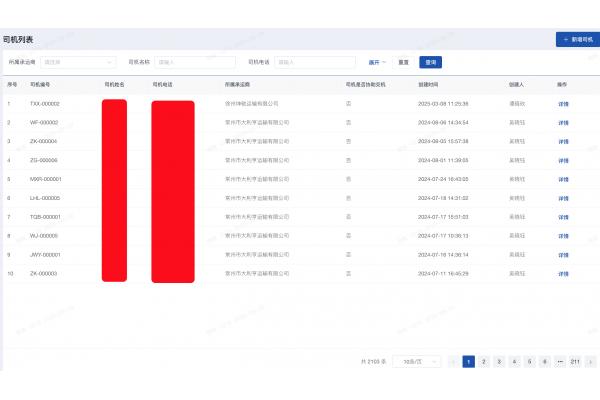The width and height of the screenshot is (600, 400).
Task: Expand more filters with 展开
Action: coord(377,62)
